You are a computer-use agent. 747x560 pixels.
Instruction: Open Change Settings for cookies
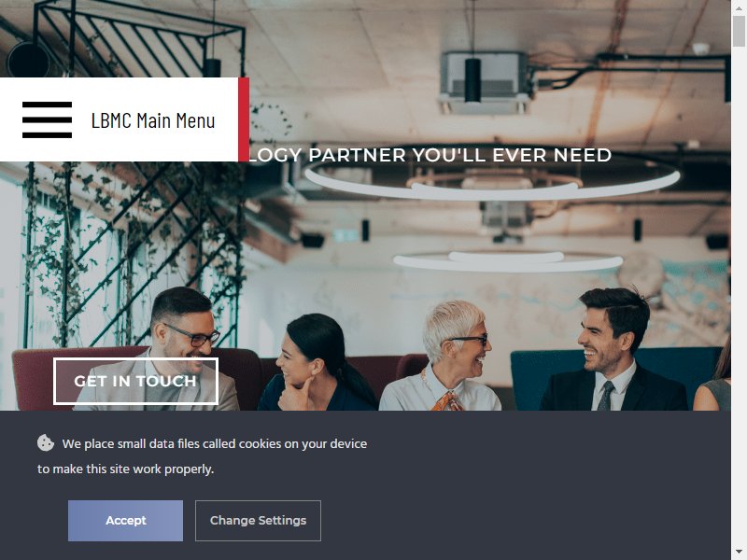point(258,521)
